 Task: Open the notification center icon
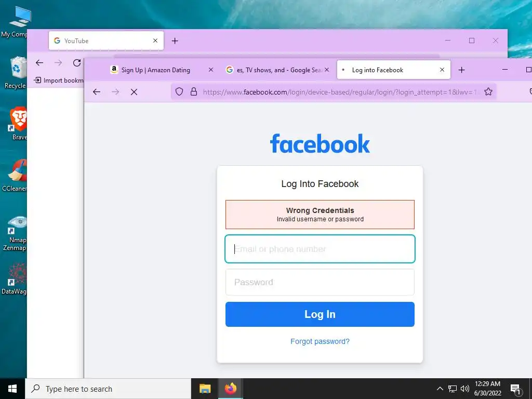516,389
